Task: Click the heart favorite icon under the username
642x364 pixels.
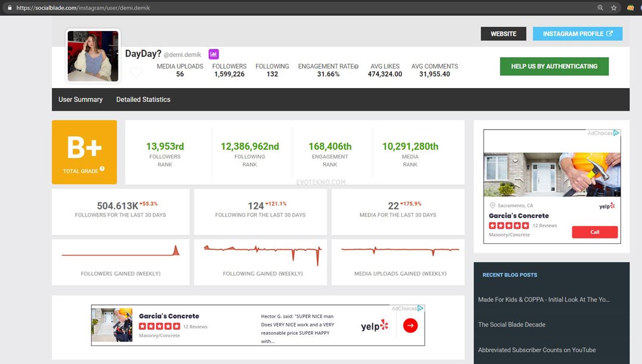Action: point(136,73)
